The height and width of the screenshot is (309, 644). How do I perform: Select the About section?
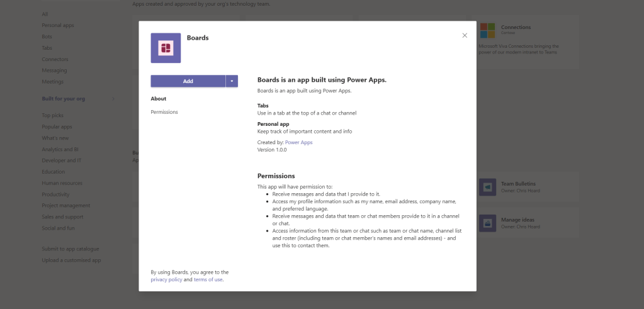pos(159,99)
